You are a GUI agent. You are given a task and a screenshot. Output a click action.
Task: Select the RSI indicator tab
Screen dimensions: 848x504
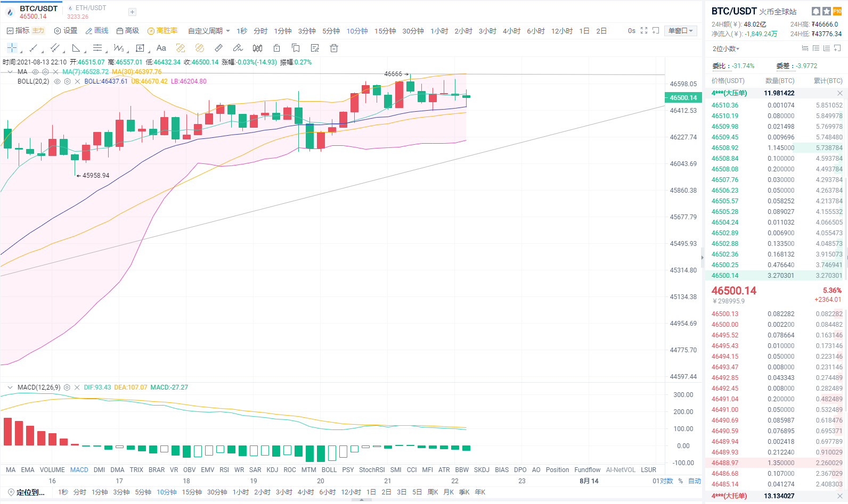224,470
